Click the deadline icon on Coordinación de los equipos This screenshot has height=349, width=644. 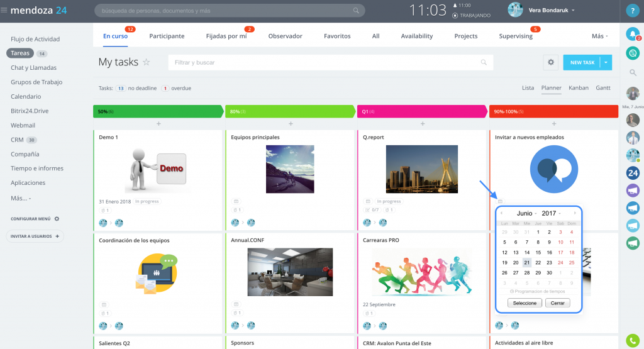pyautogui.click(x=104, y=304)
